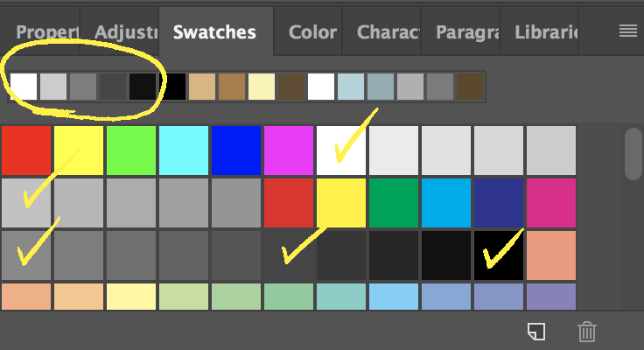
Task: Select the white swatch in recent colors
Action: (24, 87)
